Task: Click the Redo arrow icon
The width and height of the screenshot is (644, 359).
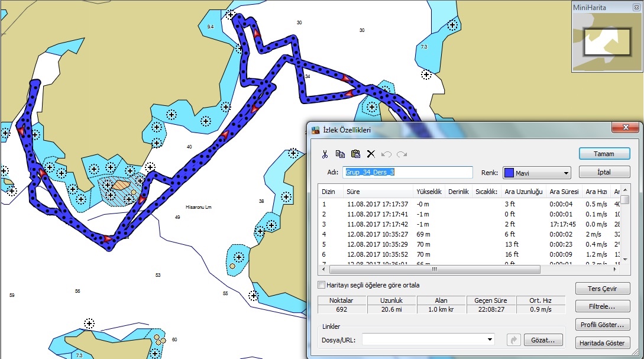Action: point(402,154)
